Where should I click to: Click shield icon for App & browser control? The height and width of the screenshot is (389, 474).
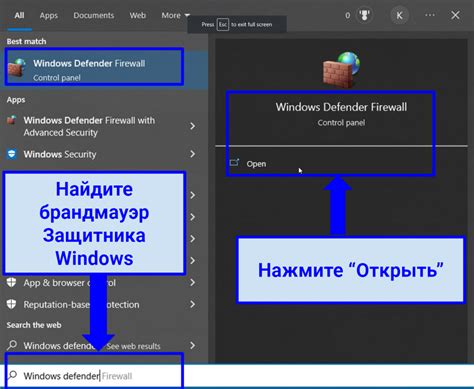pos(12,283)
